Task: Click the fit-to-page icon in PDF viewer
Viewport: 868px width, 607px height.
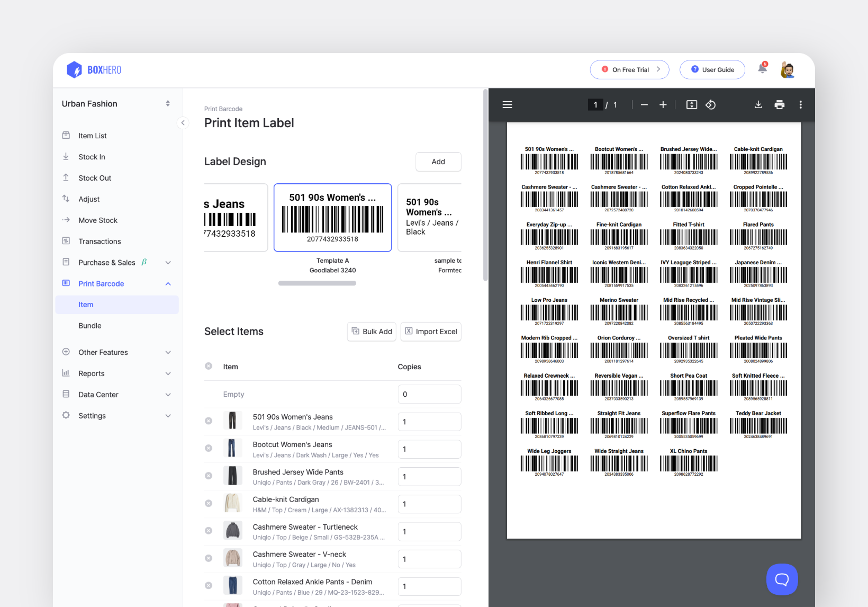Action: point(691,104)
